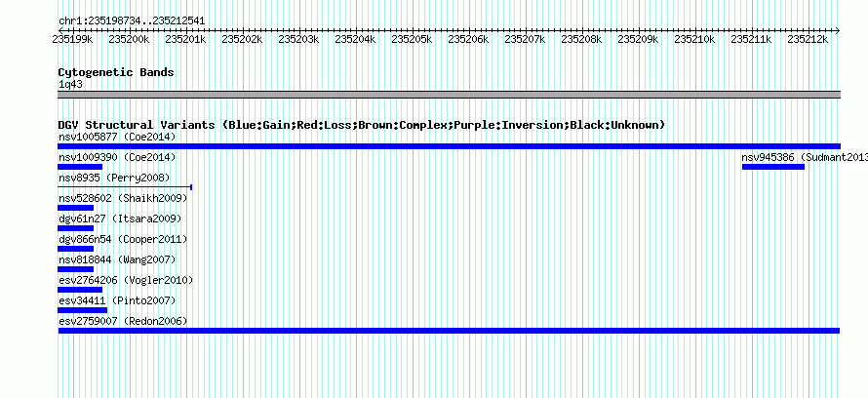Open esv2759007 (Redon2006) variant label
Screen dimensions: 868x398
[x=123, y=321]
